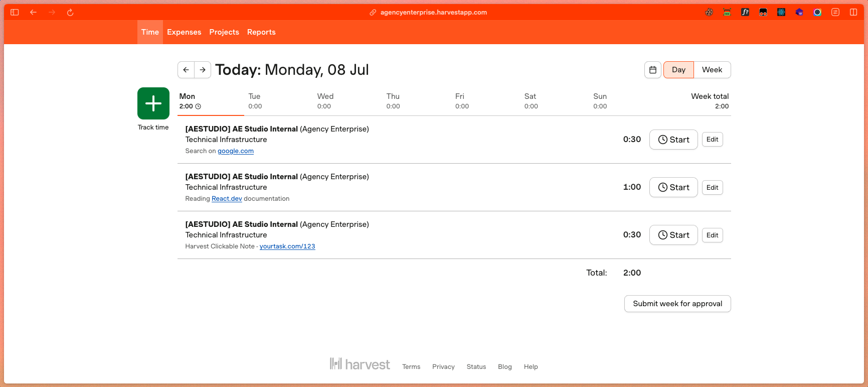
Task: Click the Week total 2:00 label
Action: pos(710,101)
